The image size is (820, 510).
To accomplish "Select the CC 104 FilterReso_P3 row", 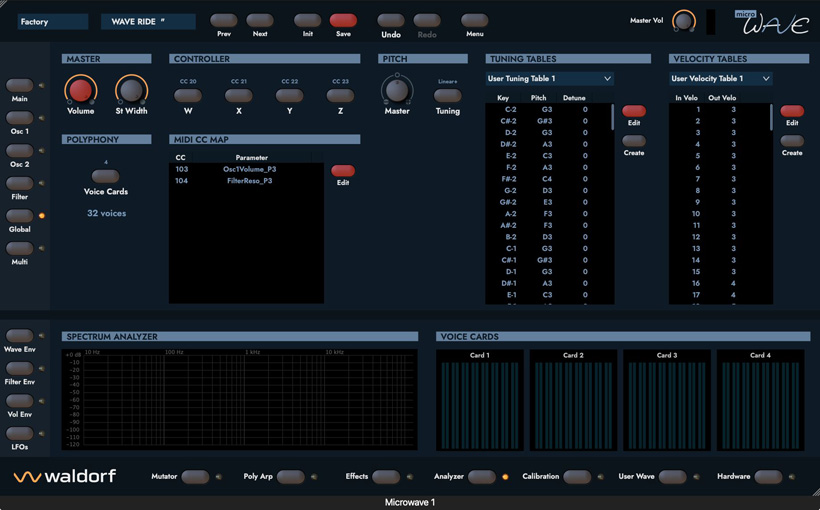I will point(246,180).
